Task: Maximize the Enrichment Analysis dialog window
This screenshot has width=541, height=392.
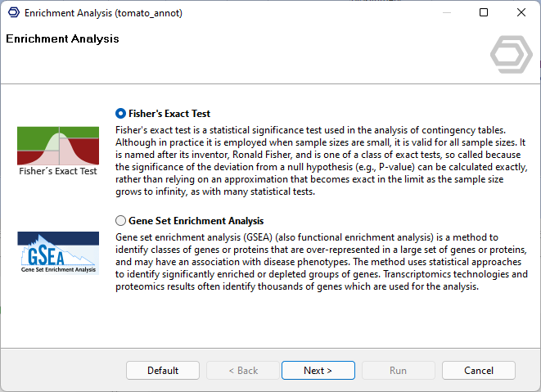Action: [x=484, y=13]
